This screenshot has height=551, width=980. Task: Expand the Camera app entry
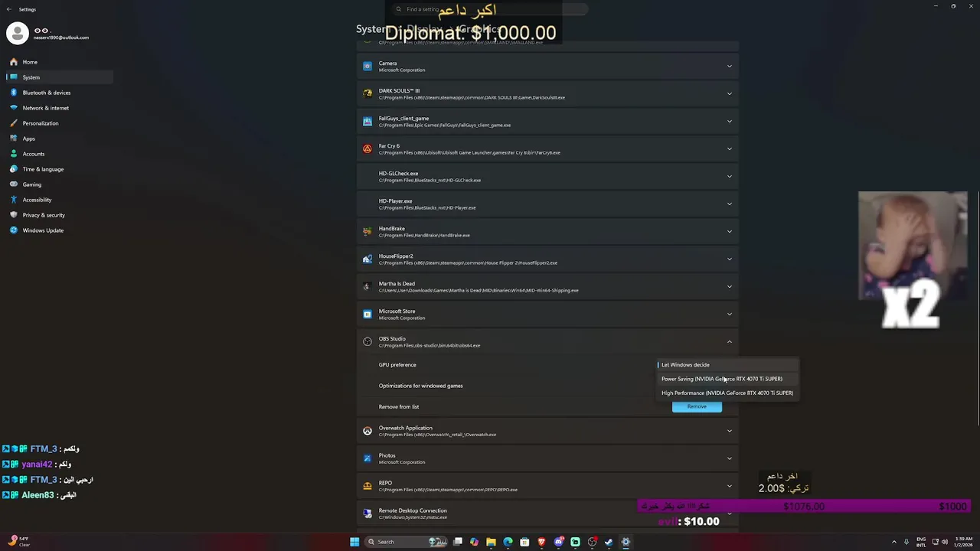pyautogui.click(x=730, y=67)
